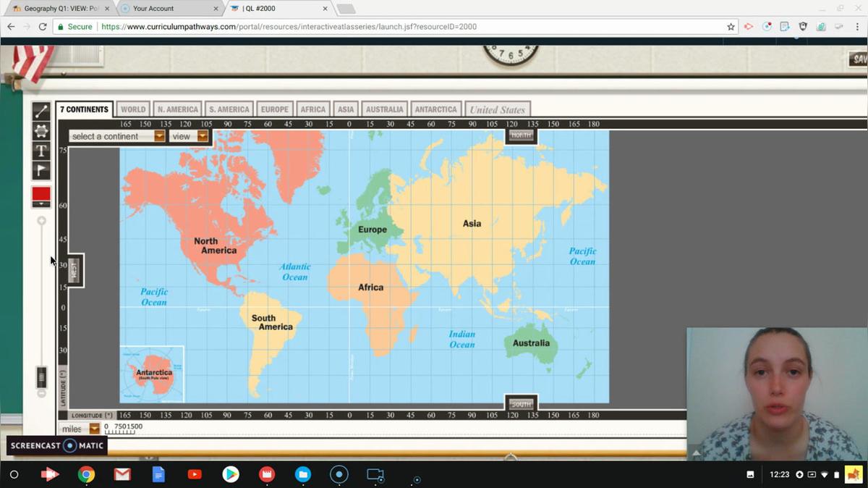
Task: Select the line drawing tool
Action: 41,112
